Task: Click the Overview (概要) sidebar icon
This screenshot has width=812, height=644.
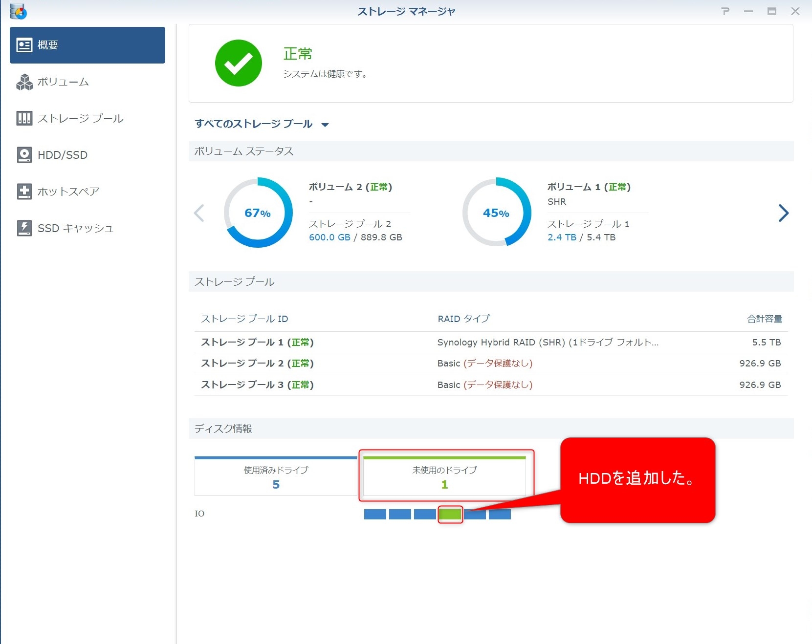Action: pos(24,45)
